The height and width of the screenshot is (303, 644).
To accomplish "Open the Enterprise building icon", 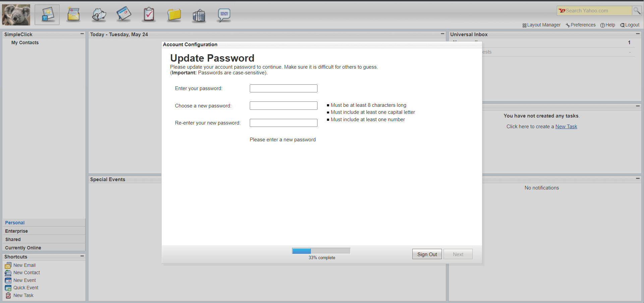I will coord(199,15).
